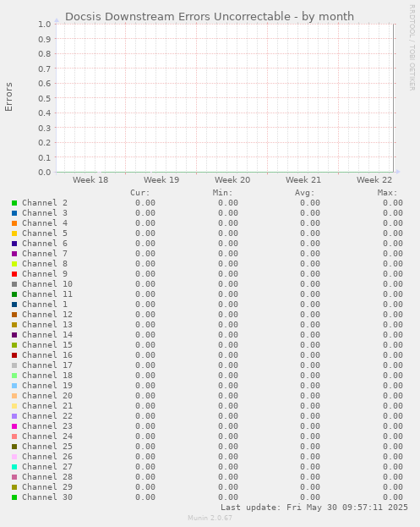Click the Week 20 axis label
Viewport: 420px width, 527px height.
[232, 180]
